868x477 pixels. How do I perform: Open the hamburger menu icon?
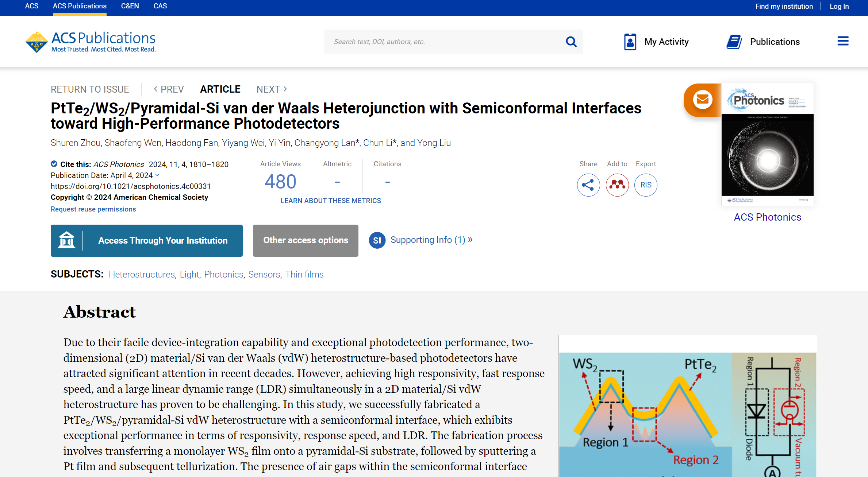[x=843, y=41]
